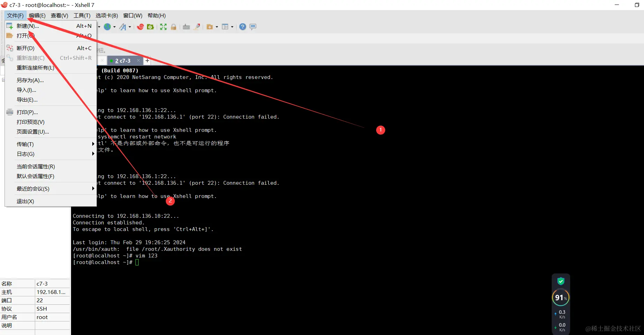Close the "2 c7-3" session tab

[x=138, y=61]
